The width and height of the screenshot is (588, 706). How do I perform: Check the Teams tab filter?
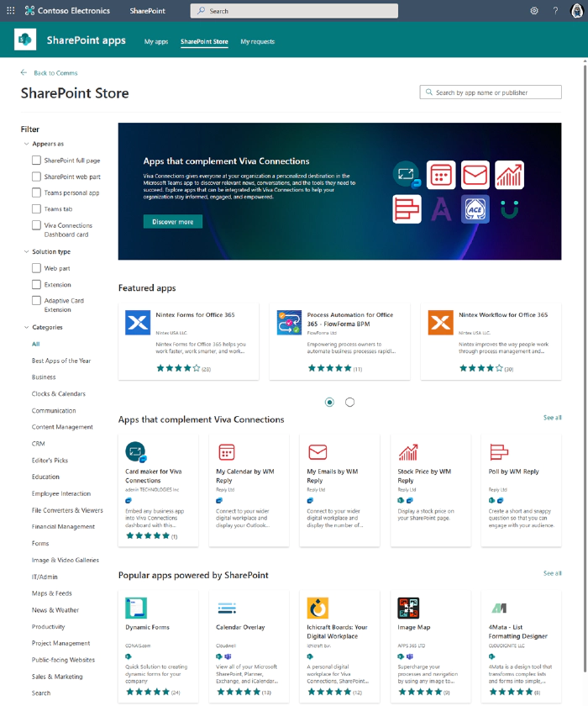click(36, 209)
